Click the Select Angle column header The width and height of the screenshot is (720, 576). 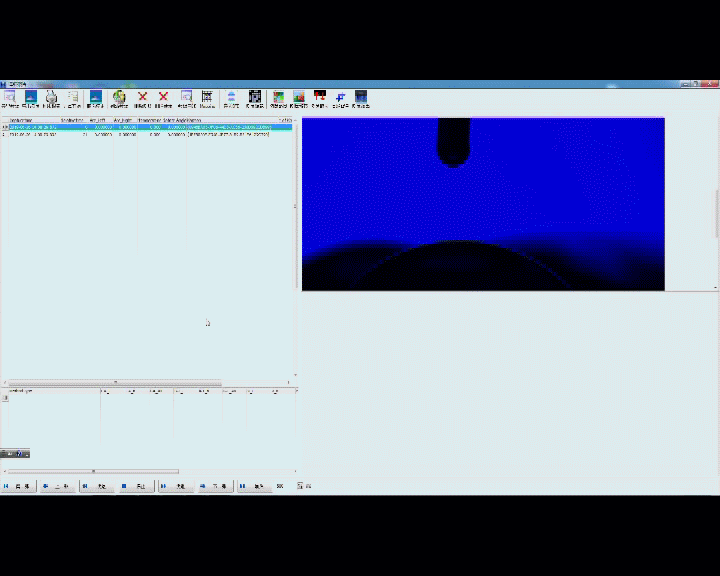click(x=174, y=120)
